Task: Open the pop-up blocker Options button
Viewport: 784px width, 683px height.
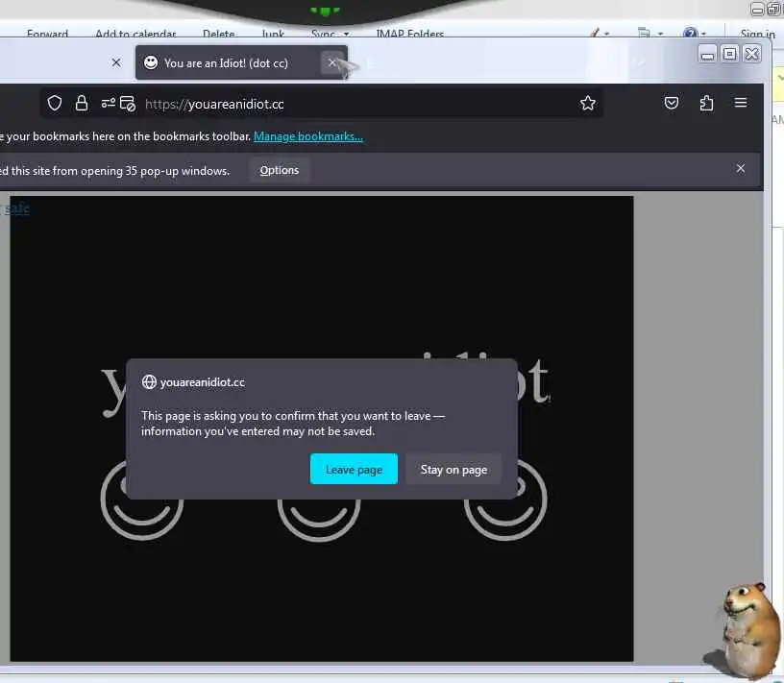Action: click(279, 170)
